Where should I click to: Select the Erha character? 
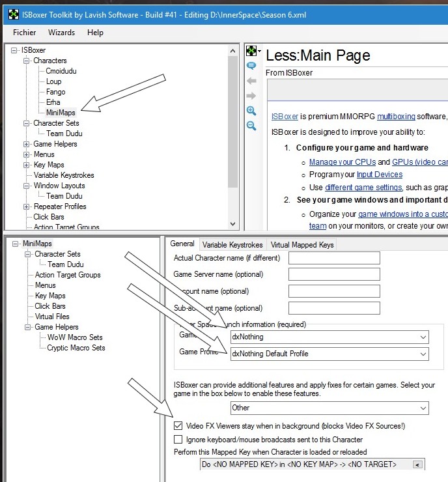tap(53, 102)
